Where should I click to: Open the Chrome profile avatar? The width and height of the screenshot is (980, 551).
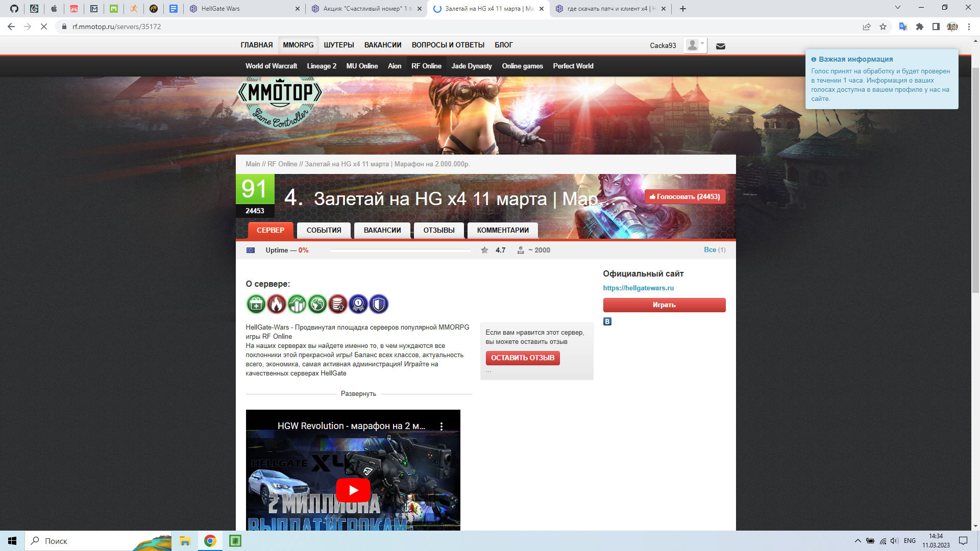pos(952,27)
